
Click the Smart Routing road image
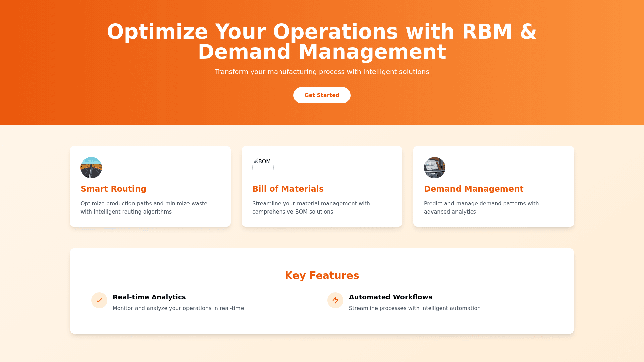click(91, 168)
